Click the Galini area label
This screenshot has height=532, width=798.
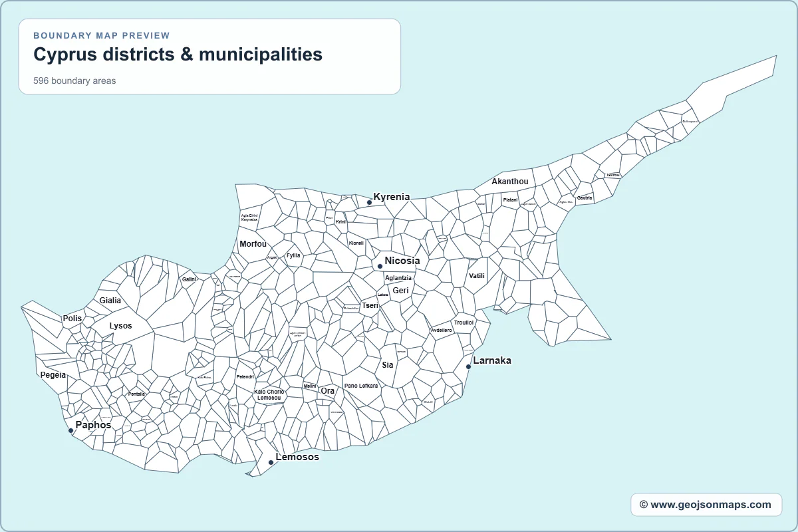tap(190, 279)
